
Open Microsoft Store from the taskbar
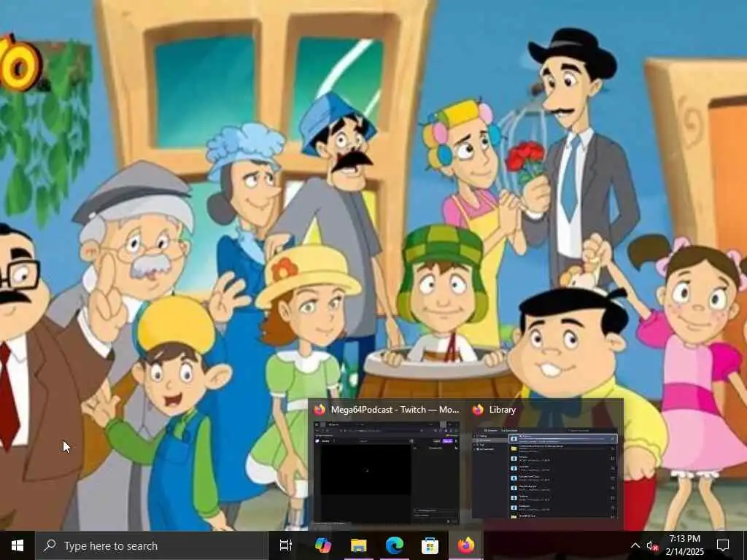click(430, 545)
